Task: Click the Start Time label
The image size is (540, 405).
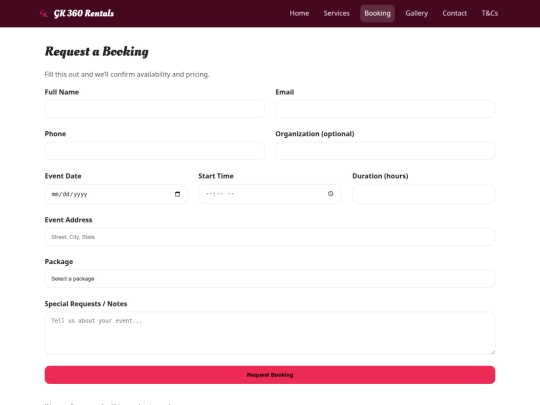Action: click(216, 176)
